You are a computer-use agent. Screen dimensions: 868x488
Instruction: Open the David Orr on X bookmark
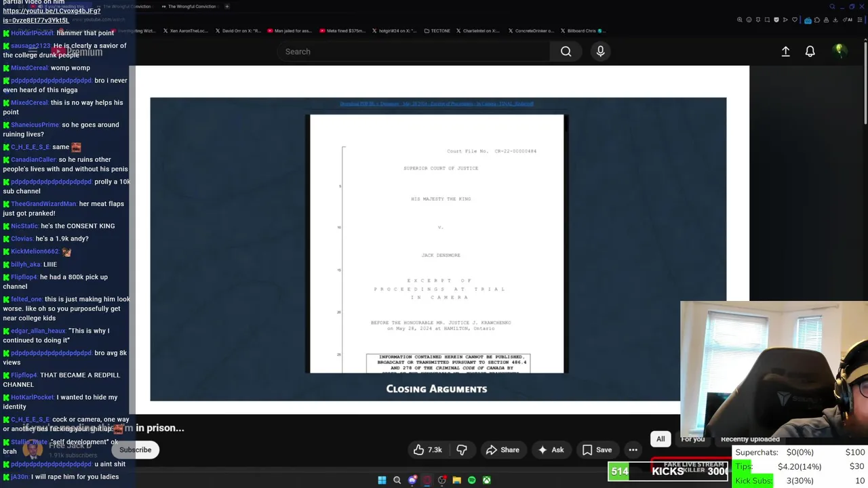point(238,30)
